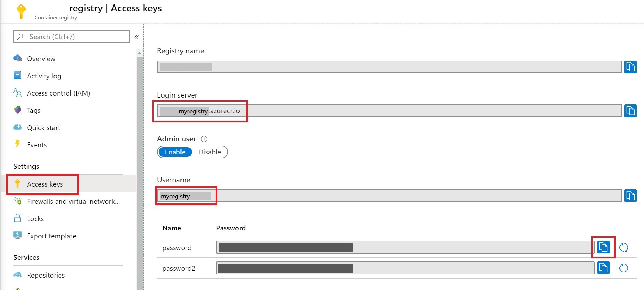Open Activity log in the sidebar
644x290 pixels.
pos(44,76)
